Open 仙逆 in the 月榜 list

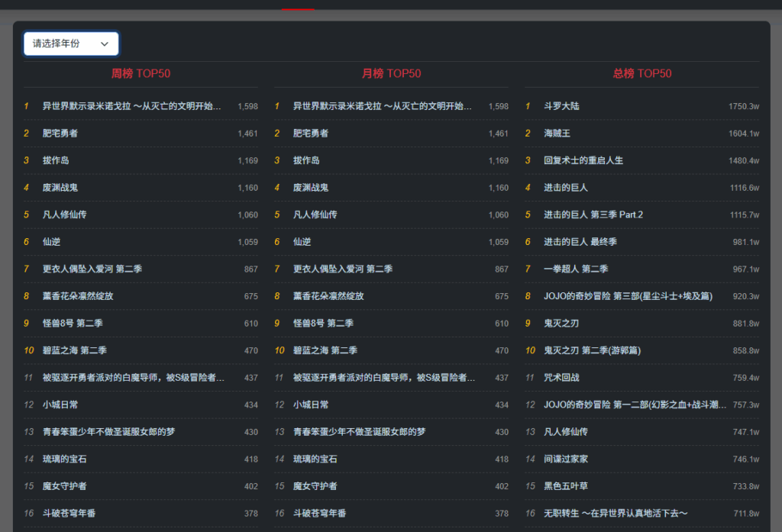pyautogui.click(x=302, y=242)
